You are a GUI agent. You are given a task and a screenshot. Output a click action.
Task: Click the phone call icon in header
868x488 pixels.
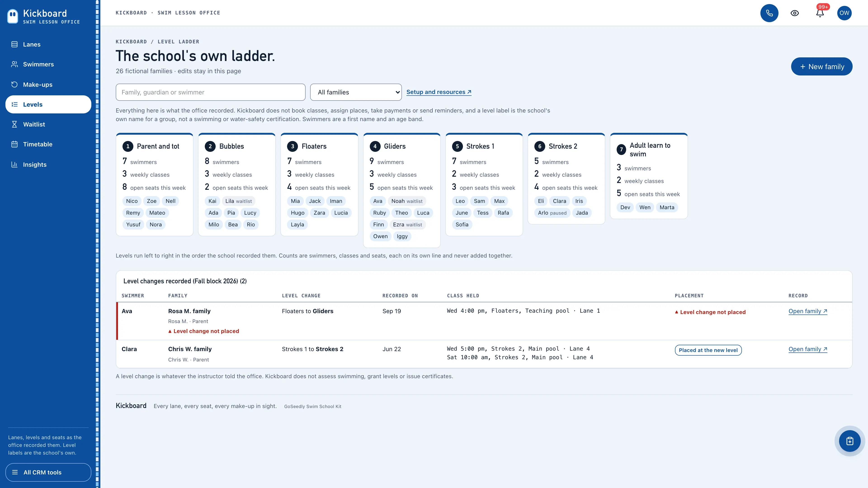tap(769, 13)
